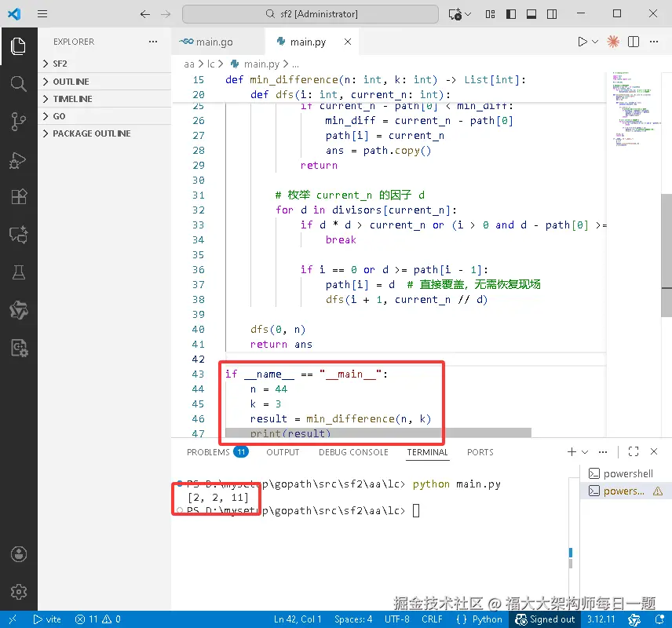Expand the PACKAGE OUTLINE section
Image resolution: width=672 pixels, height=628 pixels.
(x=104, y=133)
